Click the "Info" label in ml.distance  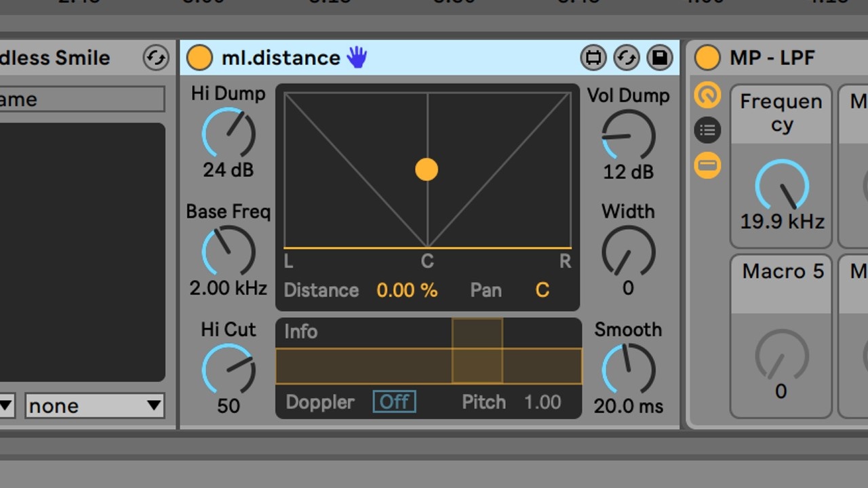coord(300,331)
